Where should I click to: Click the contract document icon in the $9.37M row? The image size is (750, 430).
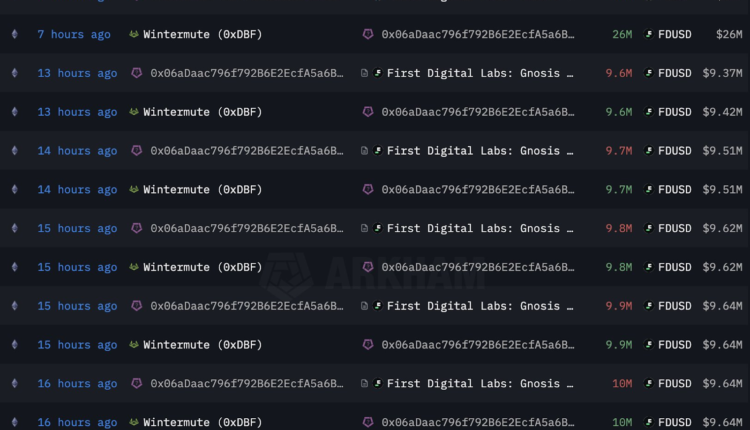[x=365, y=73]
